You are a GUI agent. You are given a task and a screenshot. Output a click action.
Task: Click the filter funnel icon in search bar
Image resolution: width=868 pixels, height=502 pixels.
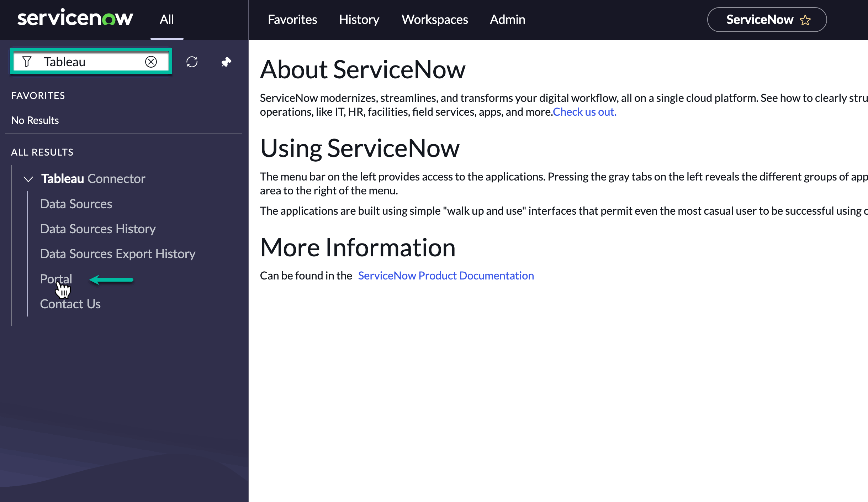[27, 61]
